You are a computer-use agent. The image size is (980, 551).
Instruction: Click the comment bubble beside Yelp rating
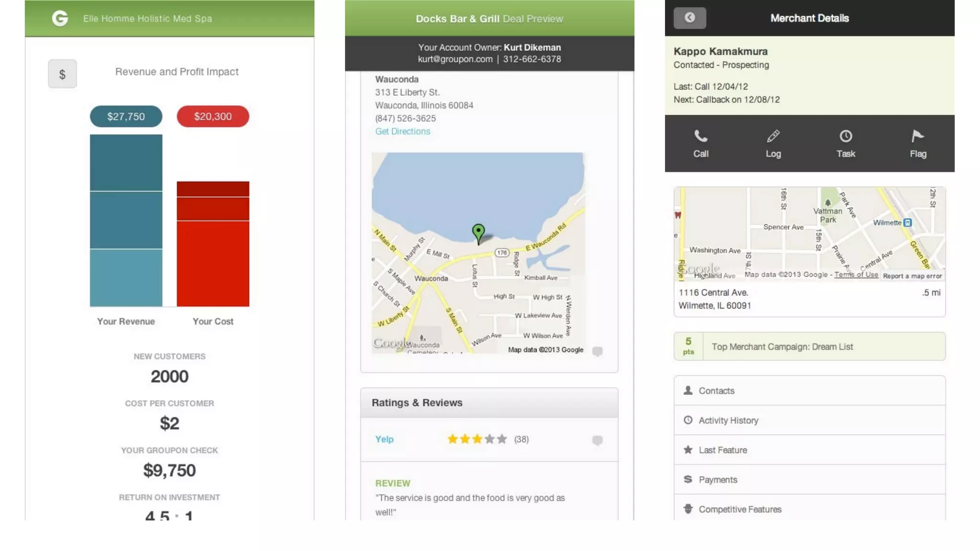[597, 440]
